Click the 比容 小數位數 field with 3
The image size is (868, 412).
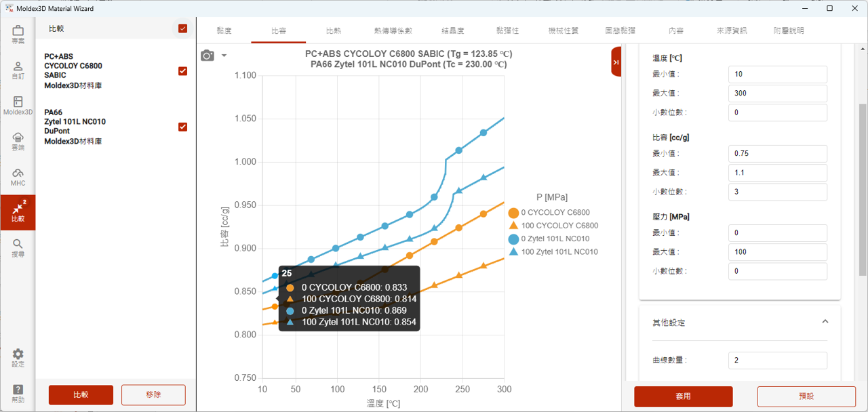778,192
